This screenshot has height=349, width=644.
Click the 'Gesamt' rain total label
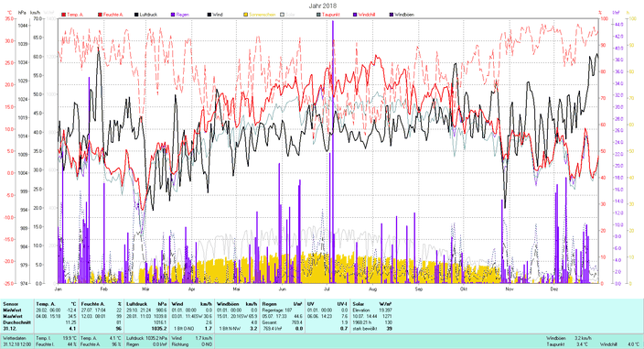coord(269,322)
